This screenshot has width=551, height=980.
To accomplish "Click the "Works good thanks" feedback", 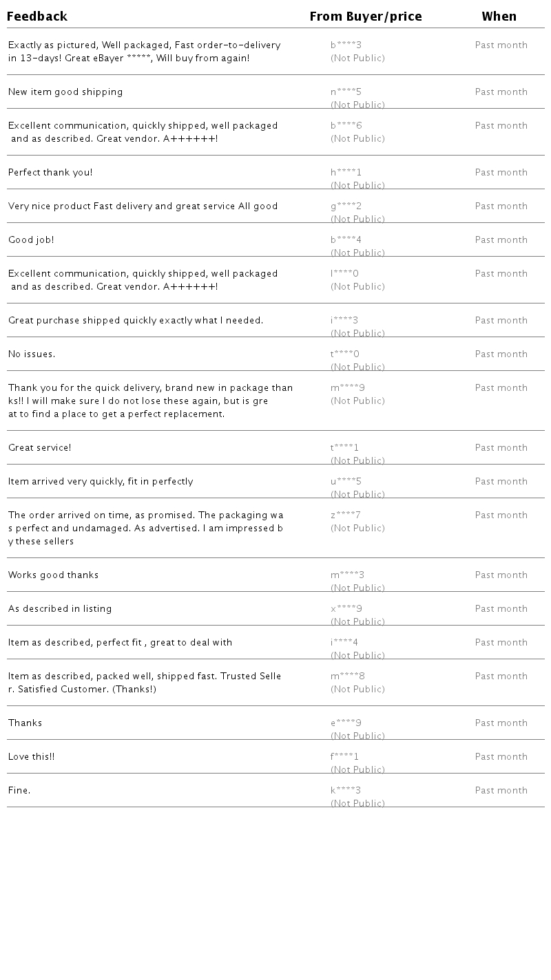I will (53, 575).
